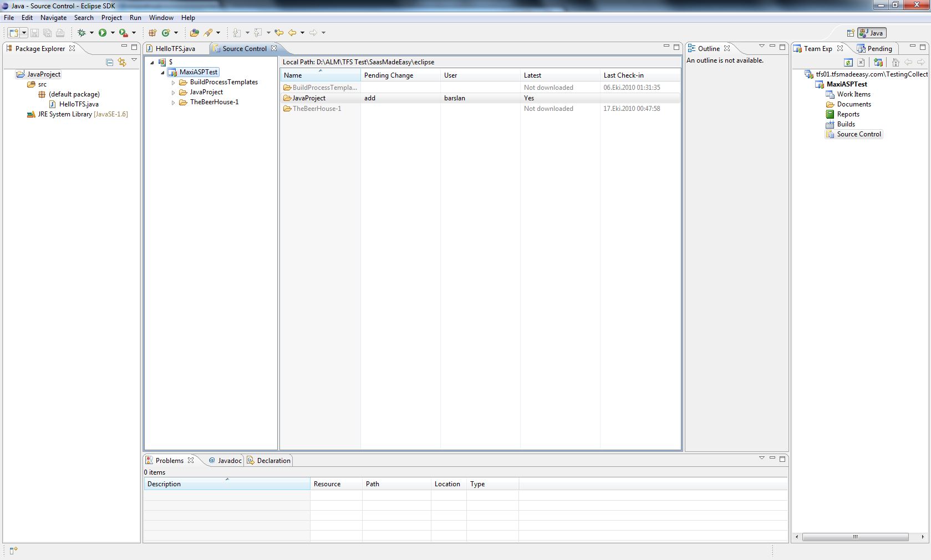Select the TheBeerHouse-1 row in the file table

click(x=480, y=109)
